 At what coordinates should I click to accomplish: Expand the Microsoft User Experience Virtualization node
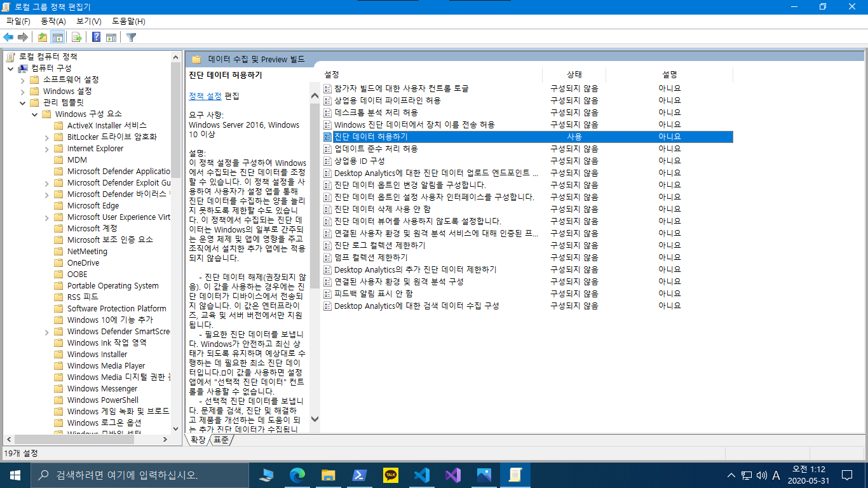click(x=47, y=217)
